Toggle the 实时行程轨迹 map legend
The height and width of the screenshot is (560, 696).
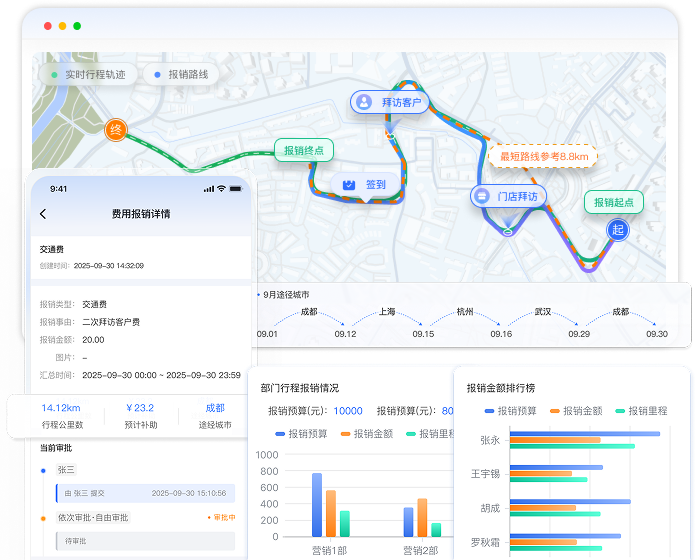88,75
